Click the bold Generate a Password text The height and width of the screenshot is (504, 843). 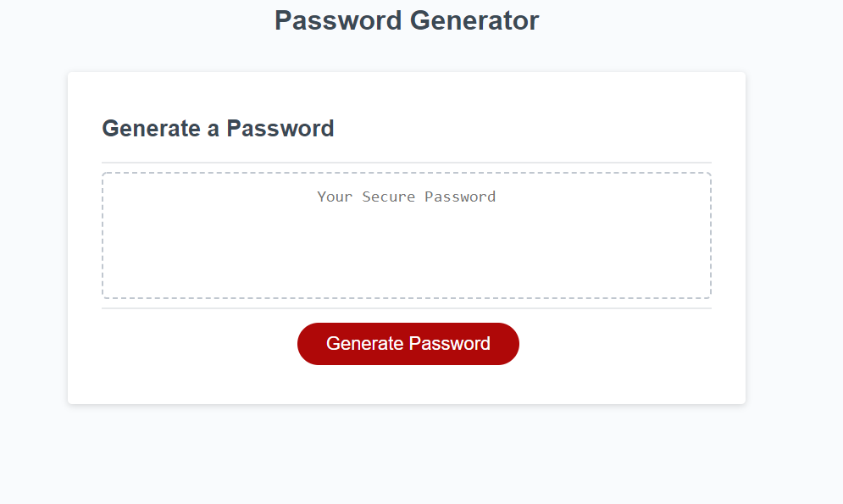click(218, 128)
